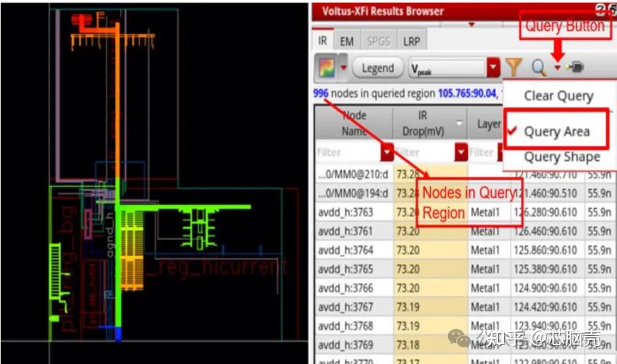
Task: Click the filter funnel icon
Action: pyautogui.click(x=514, y=67)
